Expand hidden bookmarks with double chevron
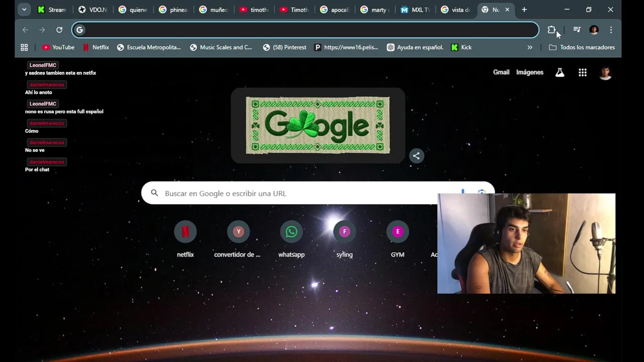Screen dimensions: 644x362 [530, 47]
